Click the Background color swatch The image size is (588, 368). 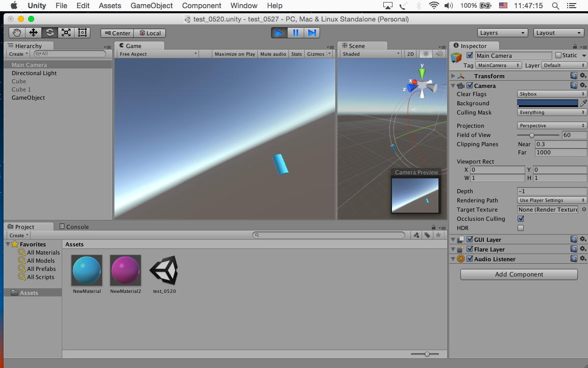click(547, 103)
